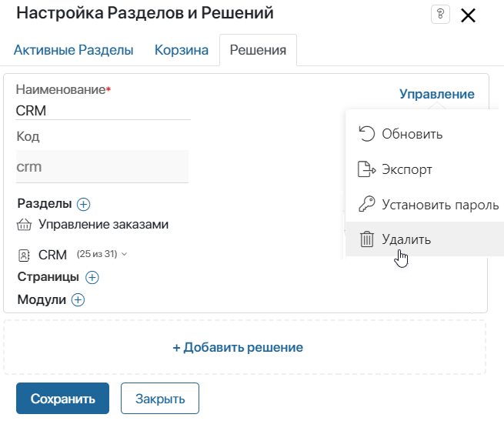Close the settings dialog with X
Screen dimensions: 504x421
[468, 15]
